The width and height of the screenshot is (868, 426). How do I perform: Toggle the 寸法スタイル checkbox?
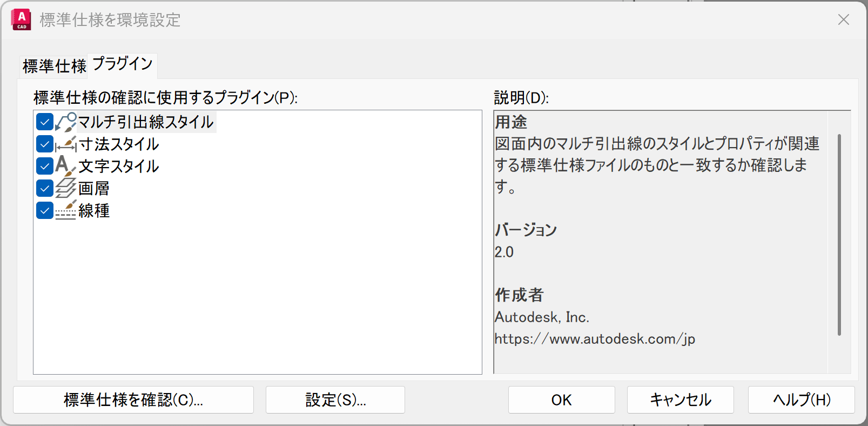point(45,144)
